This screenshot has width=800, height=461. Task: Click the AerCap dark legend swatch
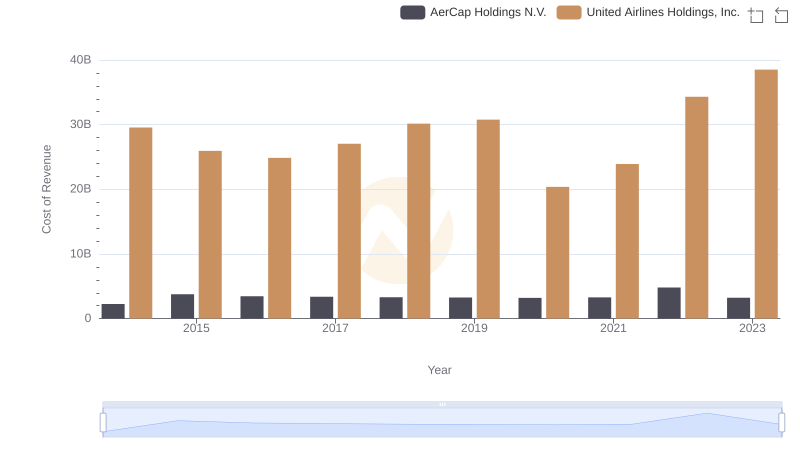pos(412,12)
